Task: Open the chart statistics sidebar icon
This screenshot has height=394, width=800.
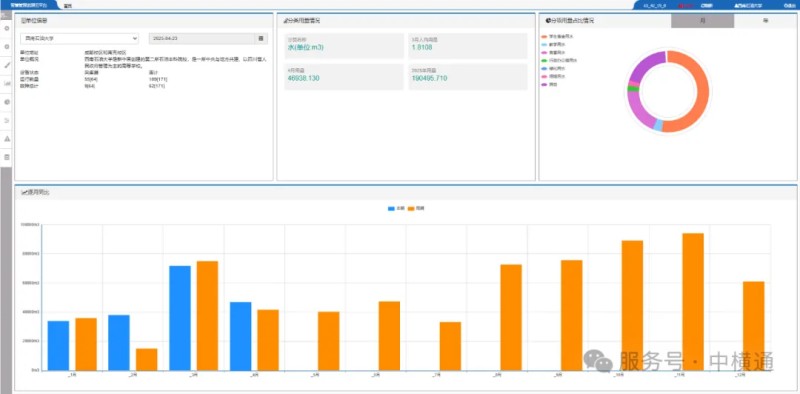Action: click(7, 83)
